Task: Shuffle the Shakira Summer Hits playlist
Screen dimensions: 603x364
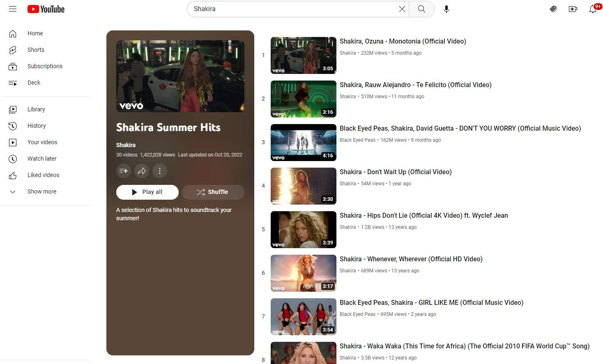Action: pos(213,192)
